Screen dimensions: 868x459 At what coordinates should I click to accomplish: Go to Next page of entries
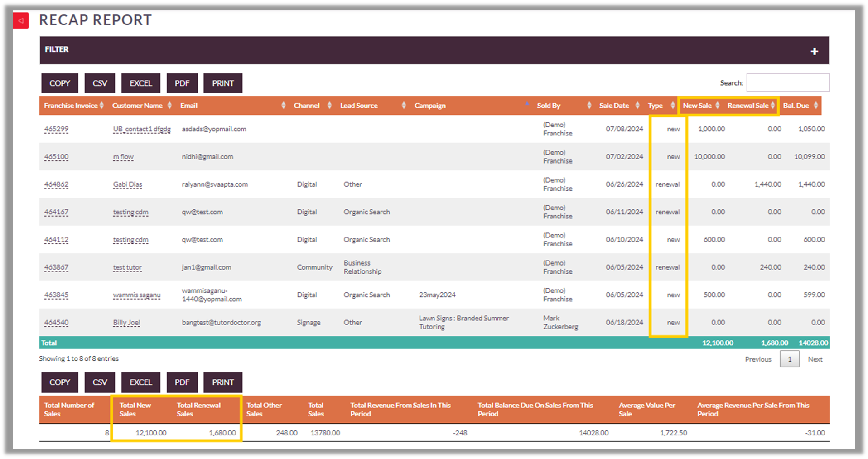[x=815, y=359]
